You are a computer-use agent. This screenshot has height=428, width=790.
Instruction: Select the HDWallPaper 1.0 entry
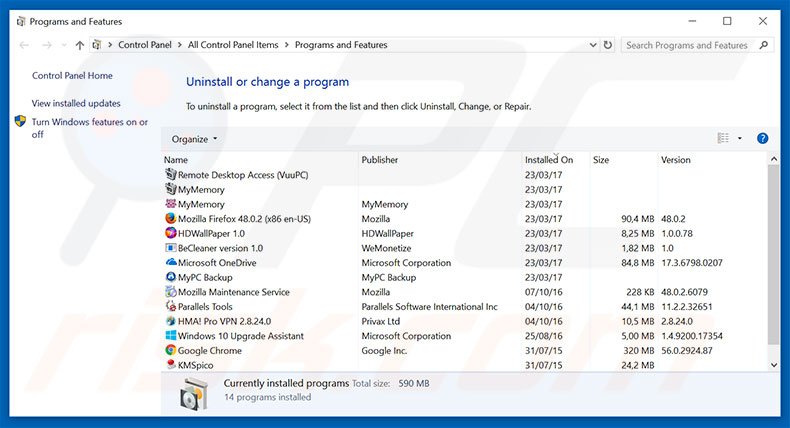click(211, 233)
